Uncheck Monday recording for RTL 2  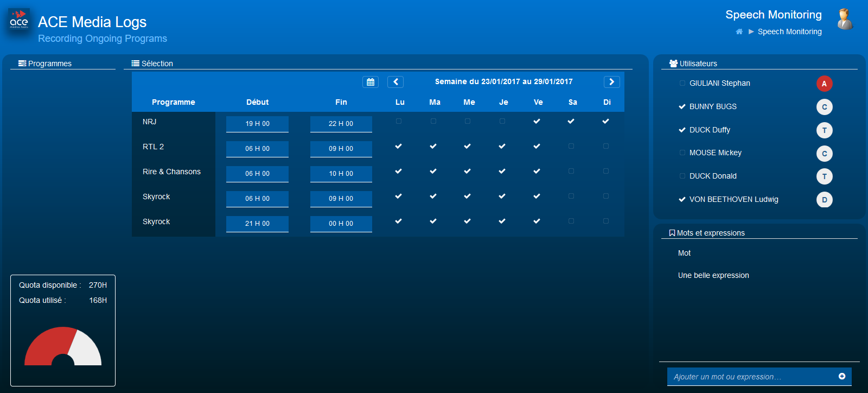[x=399, y=146]
